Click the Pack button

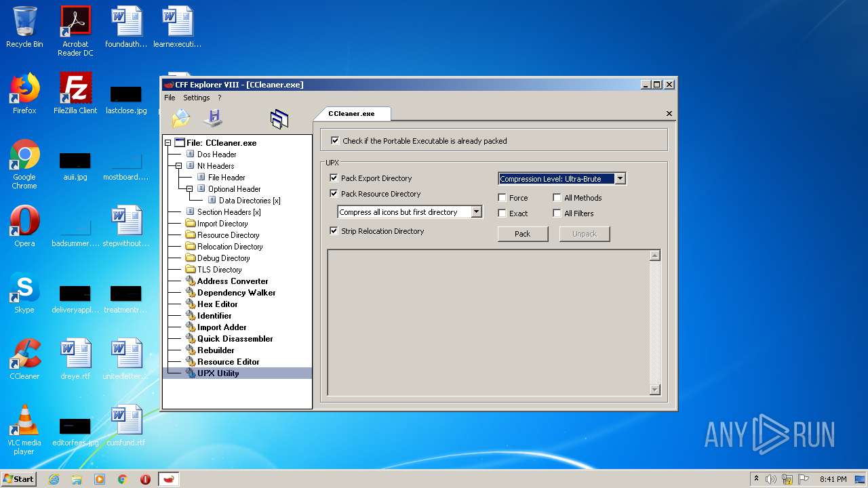pos(522,234)
